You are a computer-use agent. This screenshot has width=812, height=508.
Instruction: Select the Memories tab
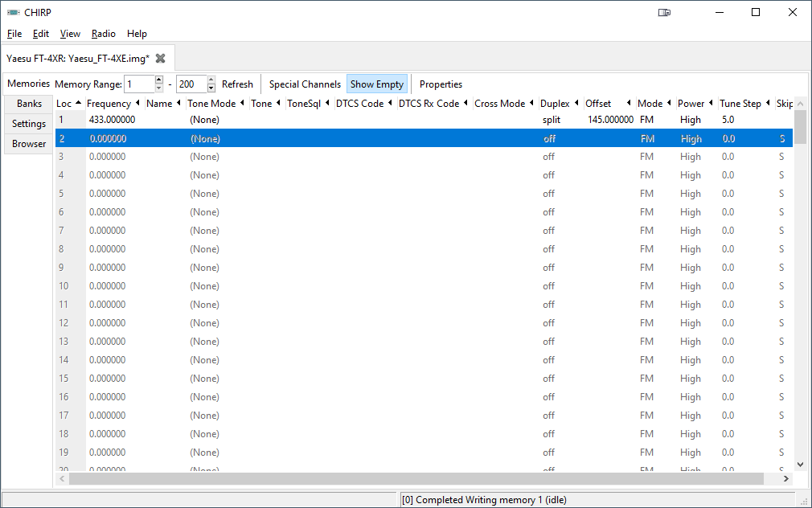click(28, 84)
